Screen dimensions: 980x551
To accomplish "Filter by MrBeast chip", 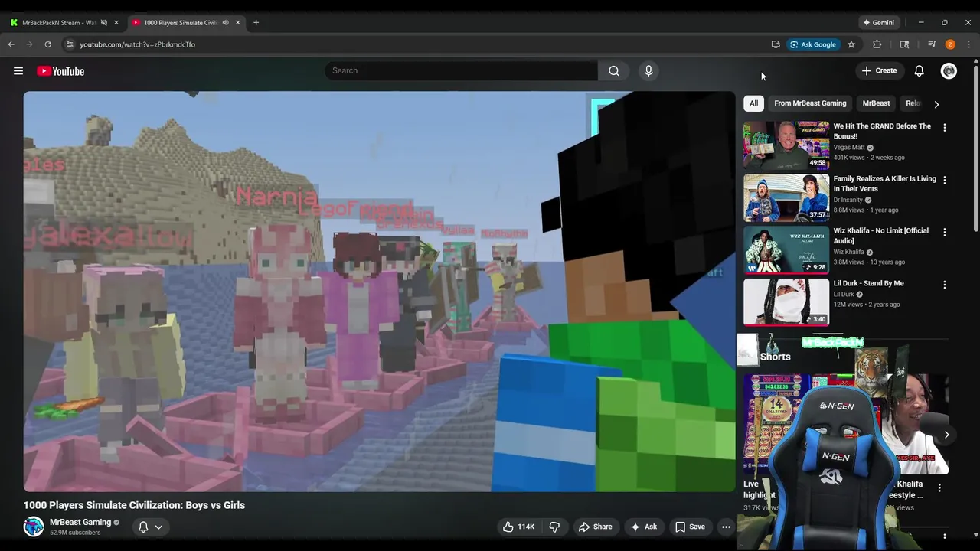I will [x=876, y=103].
